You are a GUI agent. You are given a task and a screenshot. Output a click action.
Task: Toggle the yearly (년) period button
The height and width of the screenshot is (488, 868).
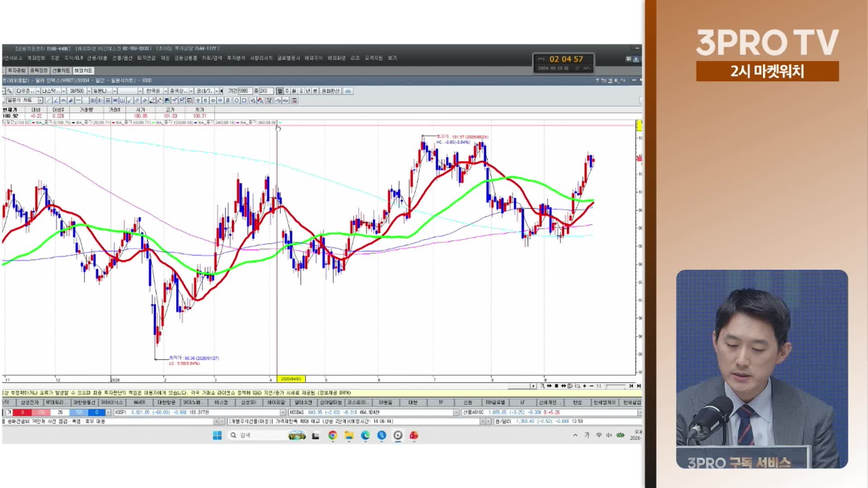(308, 91)
